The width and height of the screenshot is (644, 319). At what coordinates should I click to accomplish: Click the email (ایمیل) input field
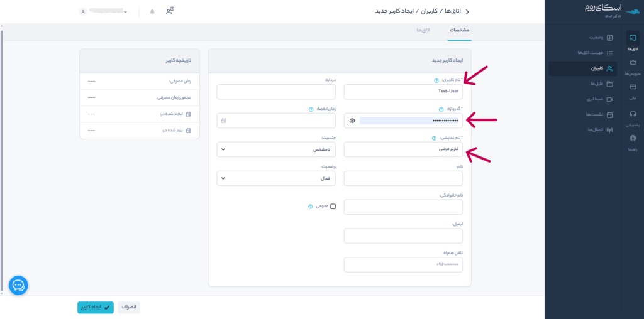(x=403, y=236)
